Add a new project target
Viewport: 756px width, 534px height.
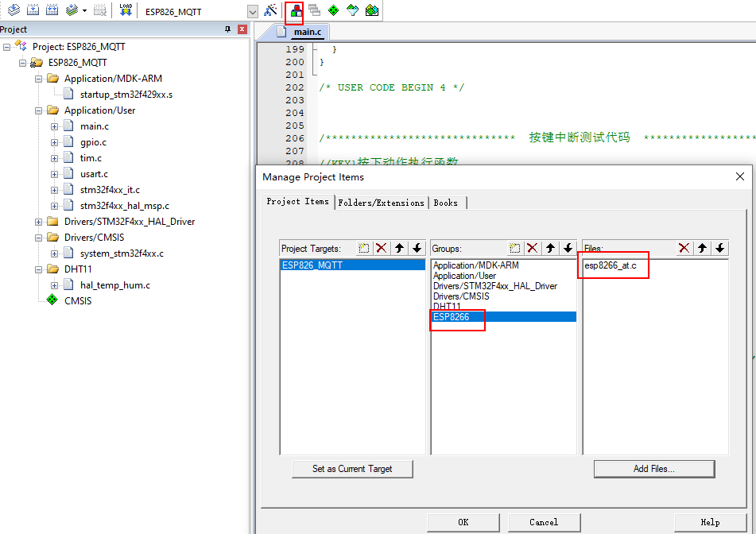(x=363, y=248)
